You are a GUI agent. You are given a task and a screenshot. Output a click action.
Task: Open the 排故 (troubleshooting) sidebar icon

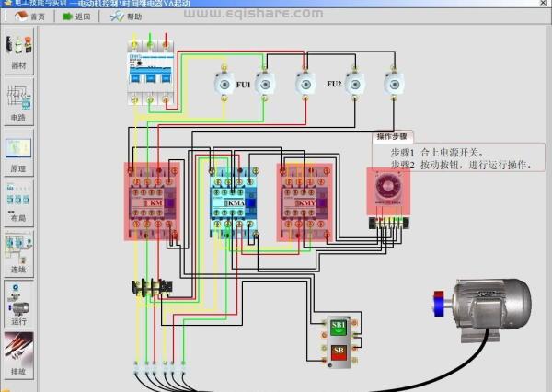click(x=18, y=351)
